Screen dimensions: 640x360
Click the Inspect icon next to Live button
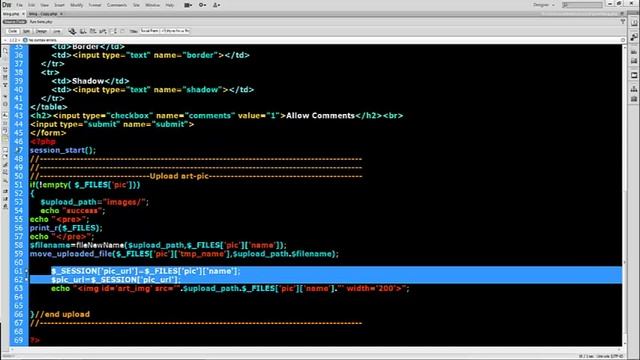72,31
